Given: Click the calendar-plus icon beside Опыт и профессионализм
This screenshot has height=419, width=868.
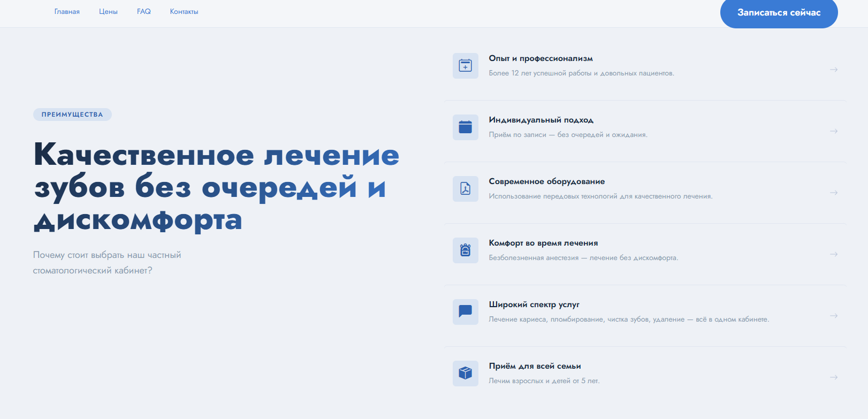Looking at the screenshot, I should coord(465,66).
